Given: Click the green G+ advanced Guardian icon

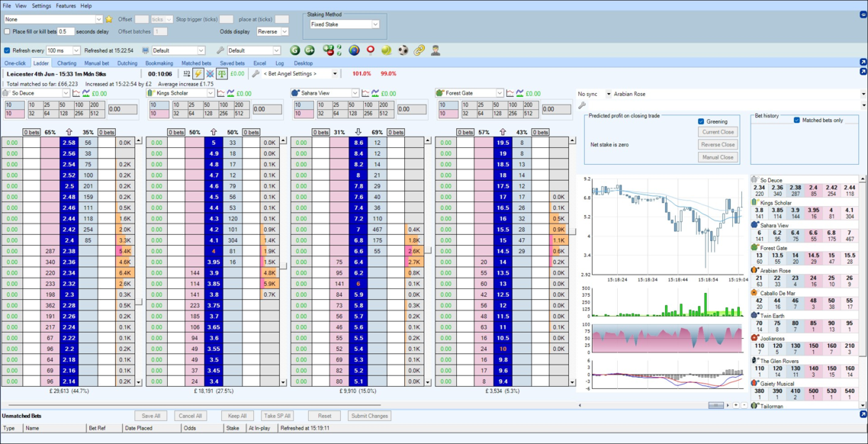Looking at the screenshot, I should tap(310, 50).
